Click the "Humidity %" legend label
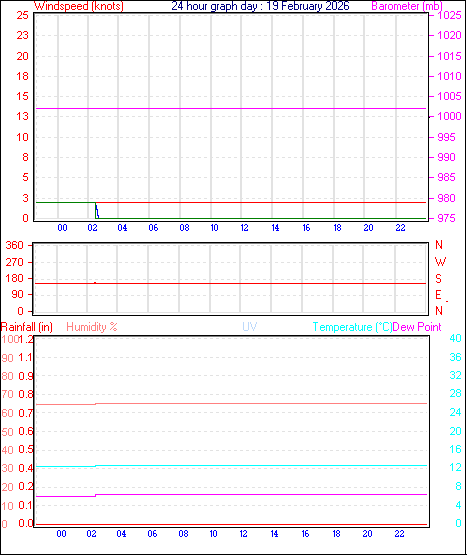Image resolution: width=467 pixels, height=559 pixels. [x=92, y=327]
